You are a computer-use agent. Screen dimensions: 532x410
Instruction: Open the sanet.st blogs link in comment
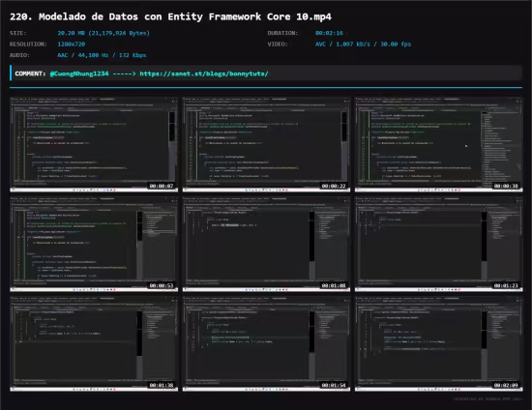click(x=204, y=73)
